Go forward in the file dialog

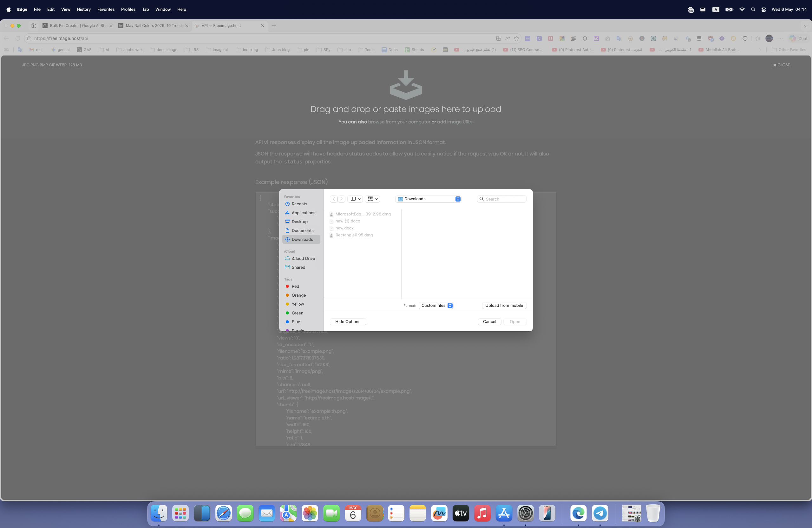pos(341,199)
